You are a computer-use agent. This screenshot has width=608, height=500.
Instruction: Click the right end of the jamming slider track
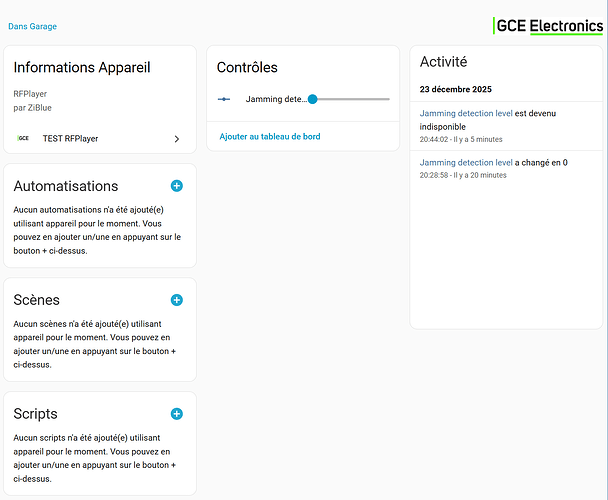(387, 99)
